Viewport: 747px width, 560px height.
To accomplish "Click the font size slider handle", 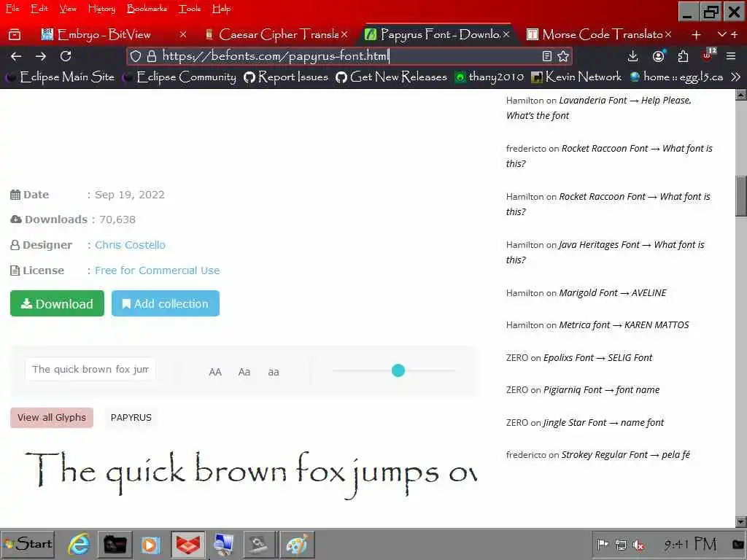I will coord(398,370).
